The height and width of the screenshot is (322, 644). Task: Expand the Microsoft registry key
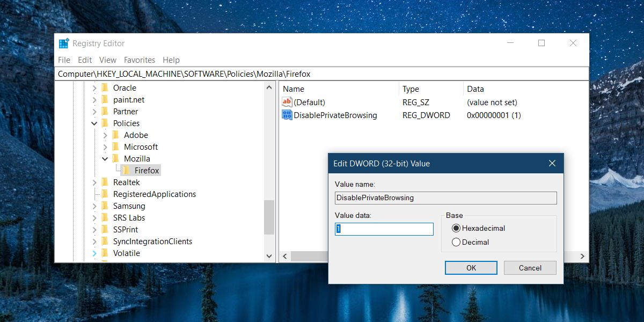pos(105,147)
